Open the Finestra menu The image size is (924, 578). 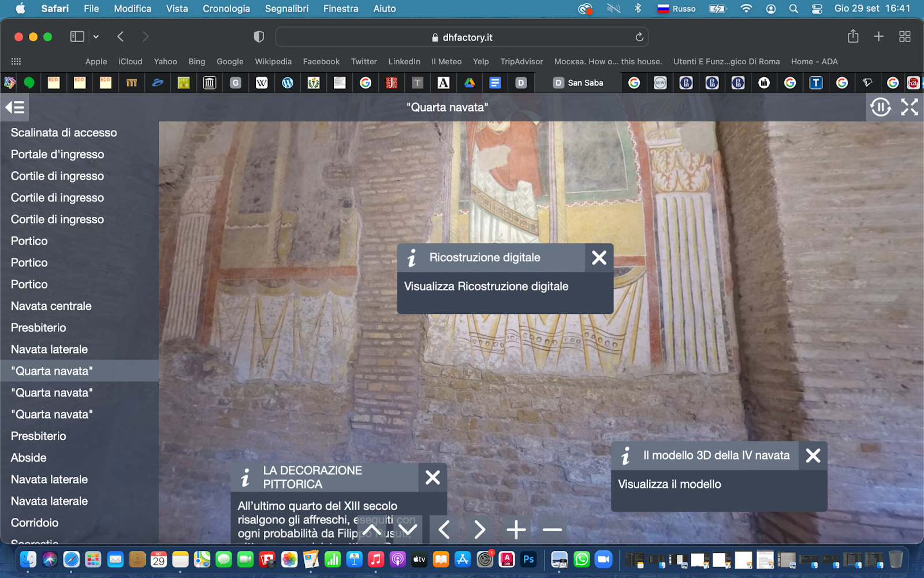[x=341, y=9]
